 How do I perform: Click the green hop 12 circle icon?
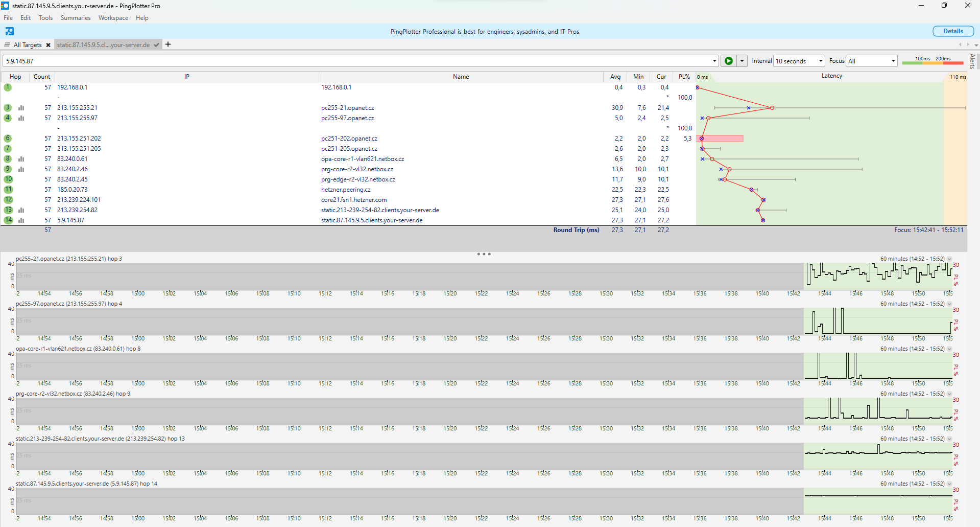tap(8, 200)
